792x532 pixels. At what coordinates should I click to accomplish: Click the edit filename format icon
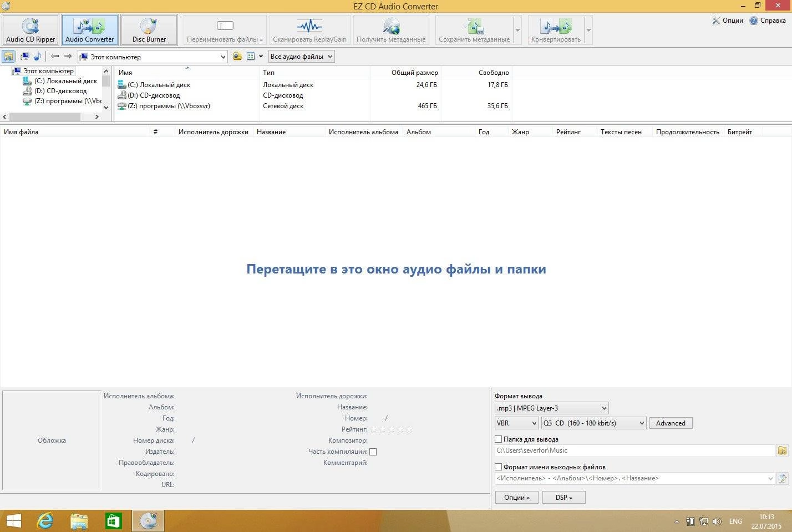(782, 478)
